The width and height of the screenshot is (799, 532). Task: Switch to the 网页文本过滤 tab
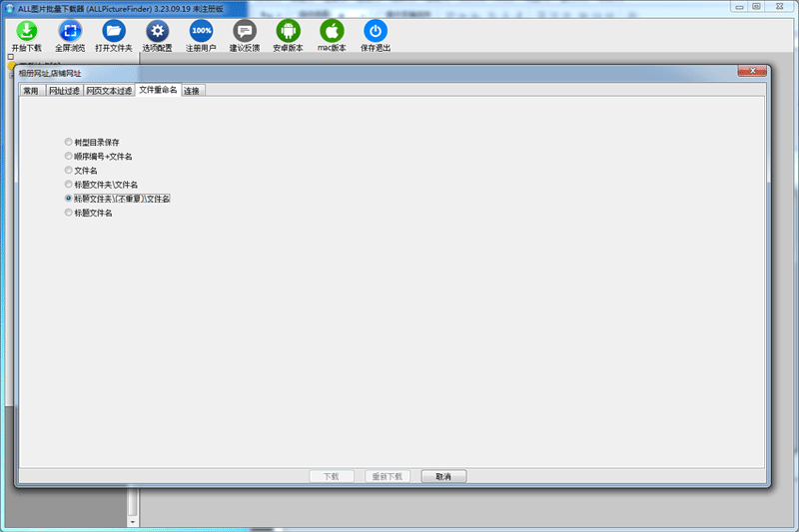(109, 91)
